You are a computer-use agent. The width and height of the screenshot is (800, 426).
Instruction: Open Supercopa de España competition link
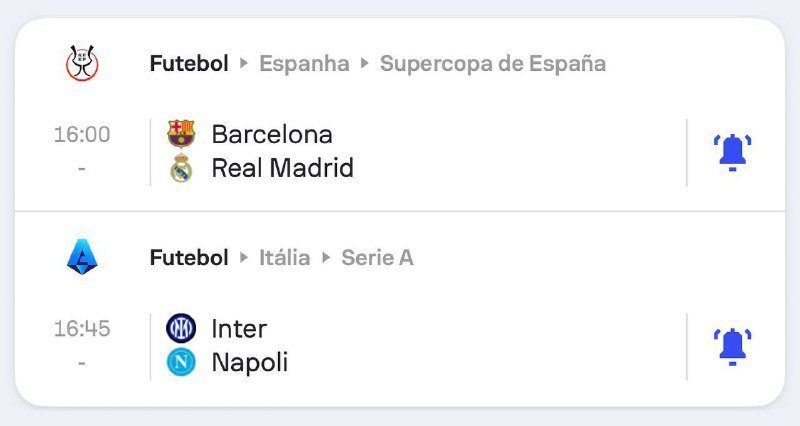pos(493,64)
